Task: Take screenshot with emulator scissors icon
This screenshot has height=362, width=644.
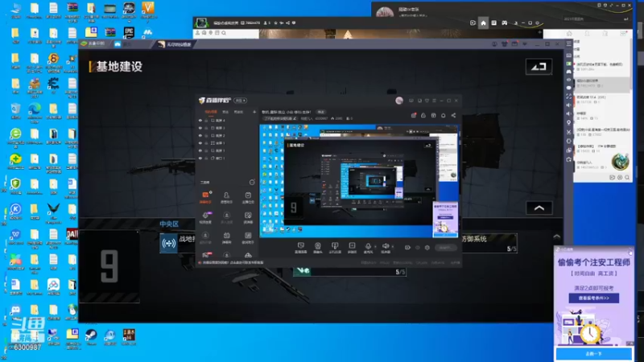Action: tap(568, 132)
